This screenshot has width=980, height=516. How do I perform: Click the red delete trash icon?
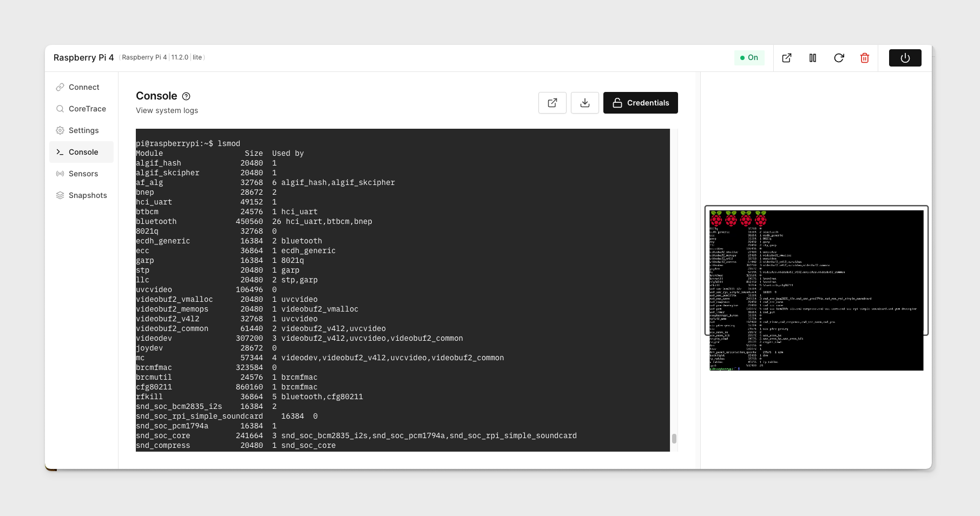point(865,58)
